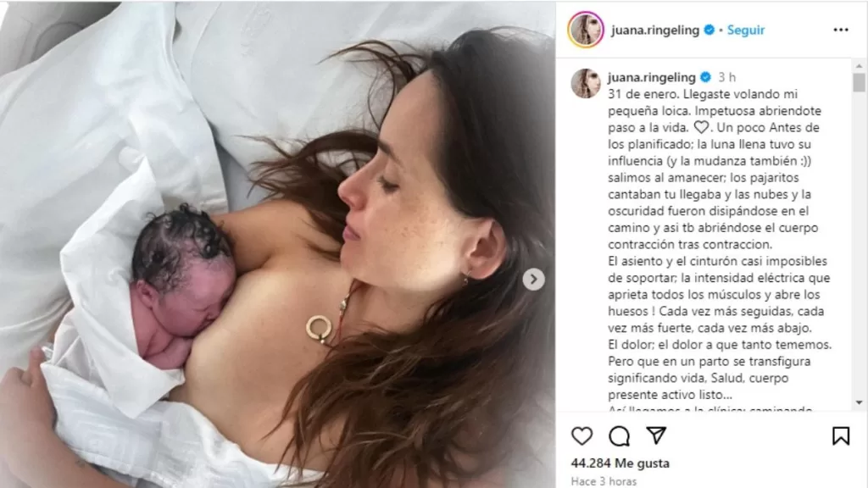Screen dimensions: 868x488
Task: Click the verified badge in the header
Action: tap(709, 30)
